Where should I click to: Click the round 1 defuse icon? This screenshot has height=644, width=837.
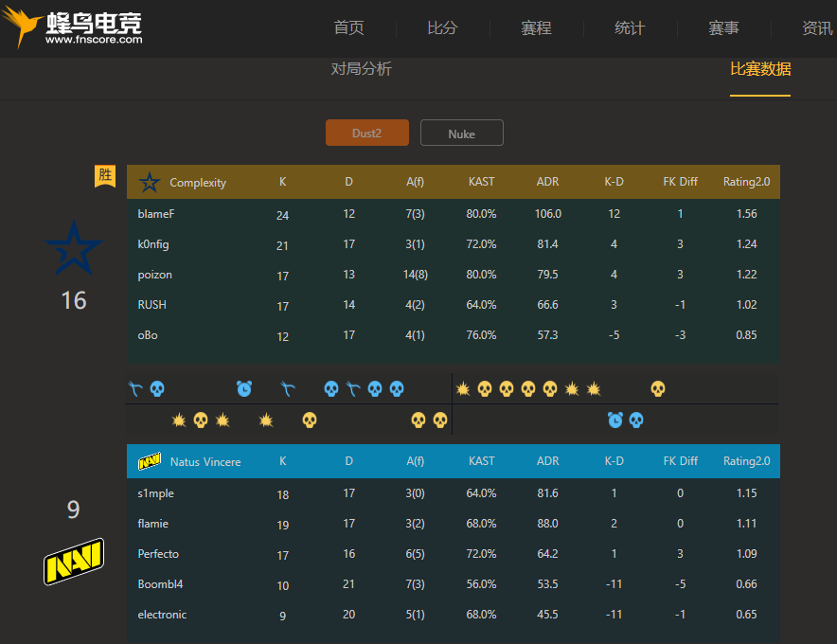pyautogui.click(x=135, y=388)
